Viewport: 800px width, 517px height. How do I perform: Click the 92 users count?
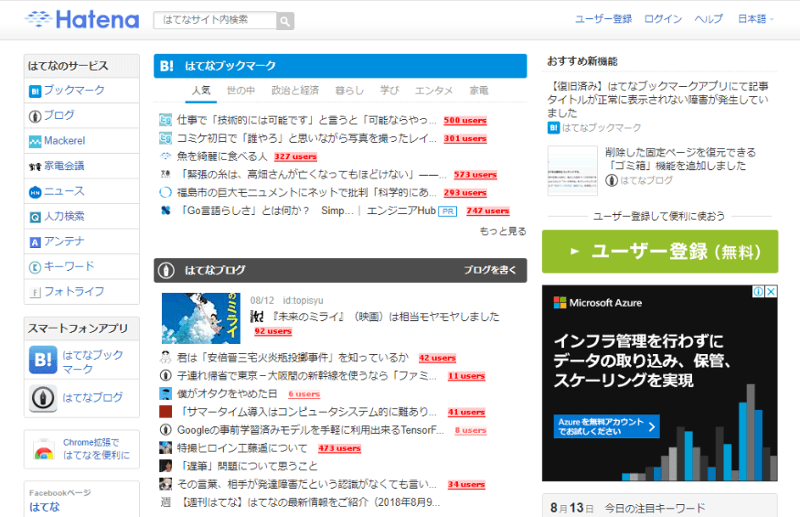[x=273, y=331]
